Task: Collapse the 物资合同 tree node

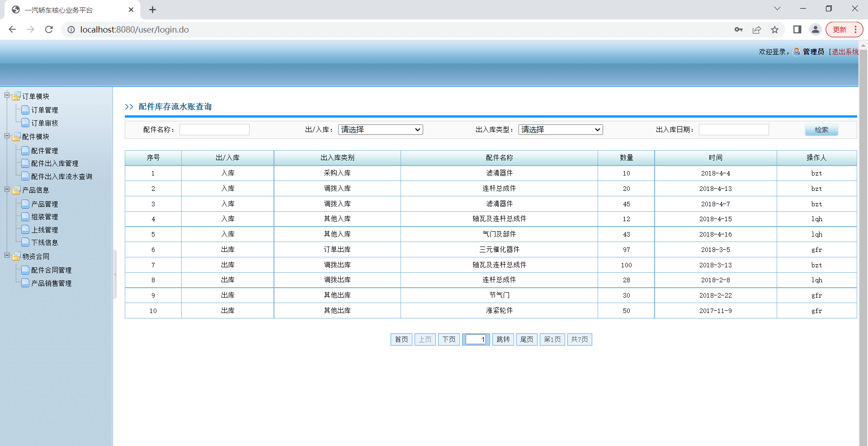Action: pos(7,255)
